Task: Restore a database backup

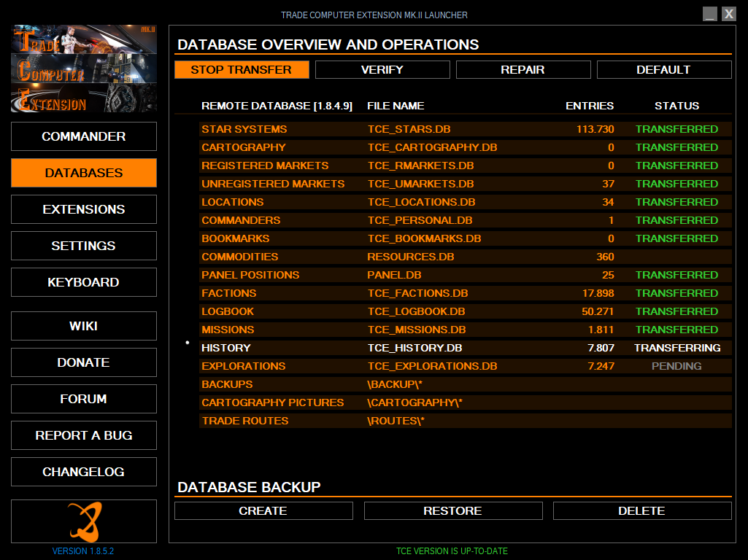Action: (453, 511)
